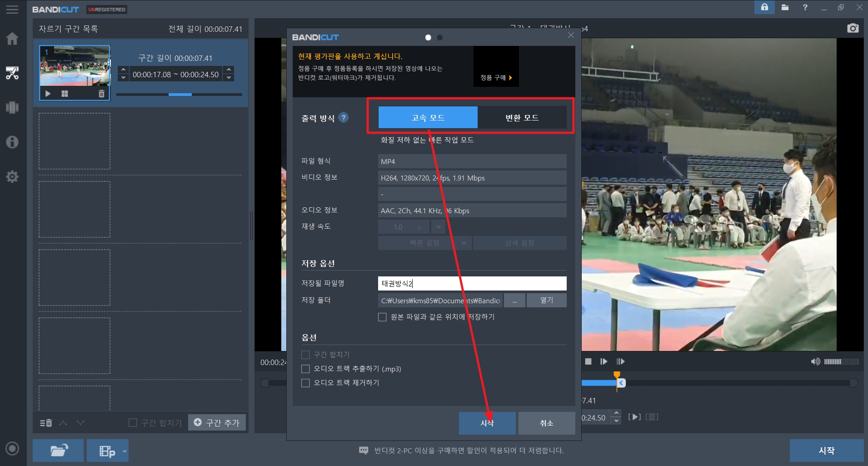Check 'Save in same location as original'
The height and width of the screenshot is (466, 868).
[382, 317]
